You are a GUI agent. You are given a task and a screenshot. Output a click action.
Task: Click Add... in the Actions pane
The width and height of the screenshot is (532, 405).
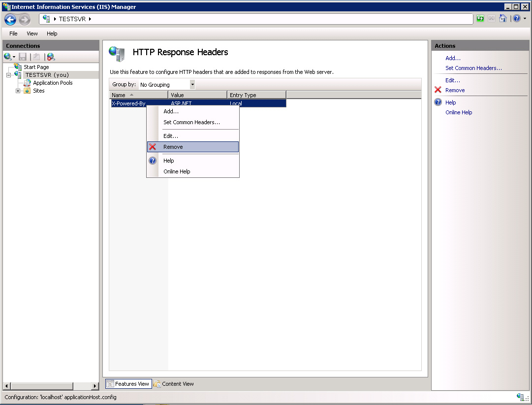[x=453, y=58]
